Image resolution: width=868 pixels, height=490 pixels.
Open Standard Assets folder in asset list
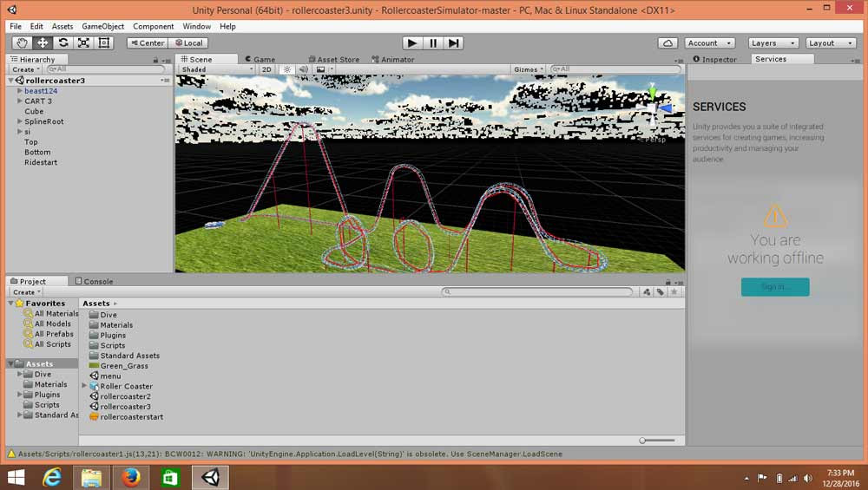pyautogui.click(x=124, y=356)
